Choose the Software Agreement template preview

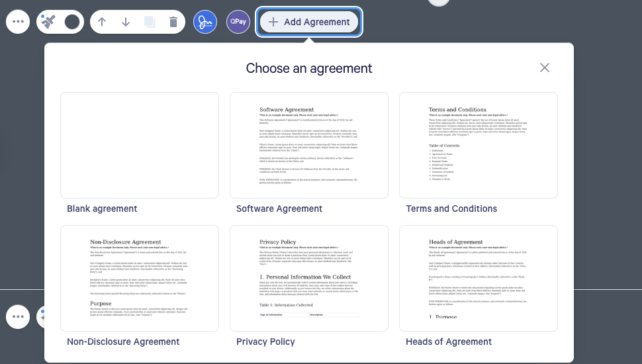coord(309,146)
